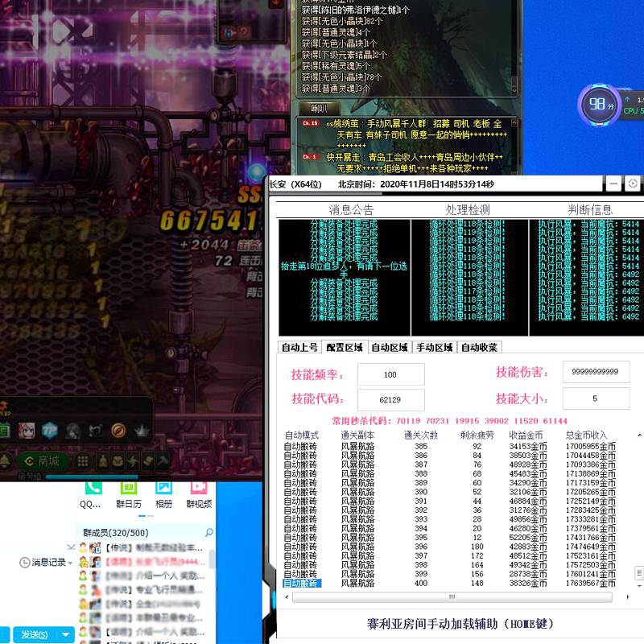Image resolution: width=644 pixels, height=644 pixels.
Task: Click the gold round coin icon
Action: pos(118,431)
